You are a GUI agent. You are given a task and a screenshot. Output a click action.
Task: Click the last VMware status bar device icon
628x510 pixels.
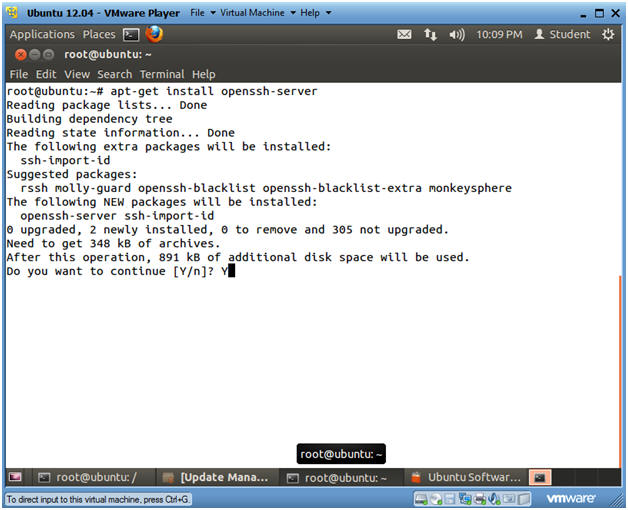point(523,499)
